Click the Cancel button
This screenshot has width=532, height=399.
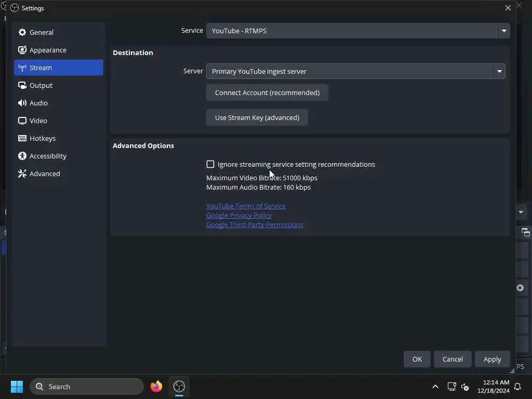(453, 359)
